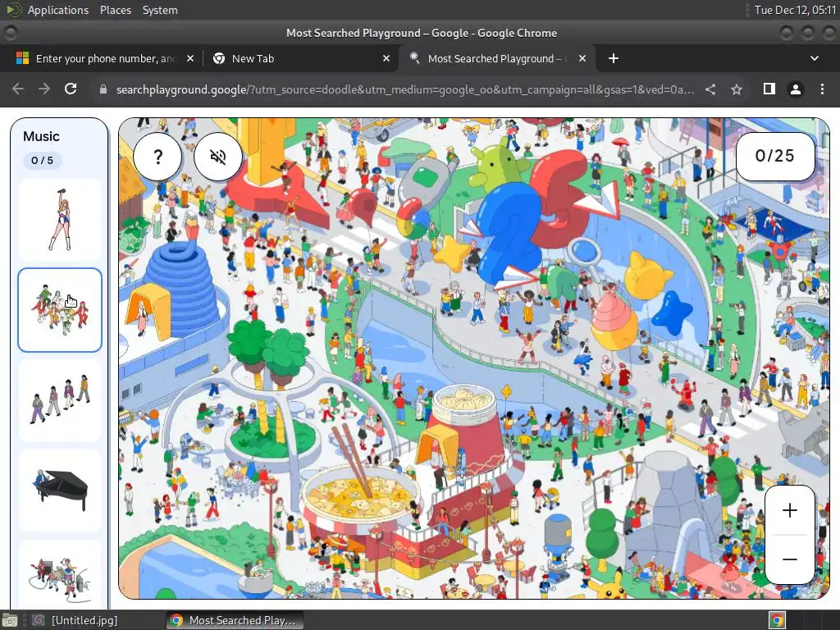Click the green Android robot balloon
Viewport: 840px width, 630px height.
[496, 163]
